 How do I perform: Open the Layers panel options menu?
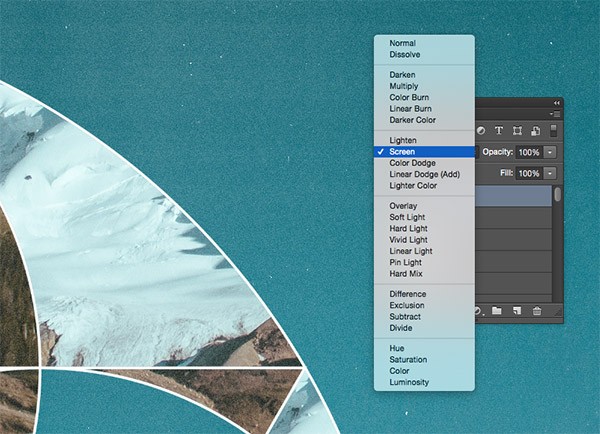[x=557, y=114]
